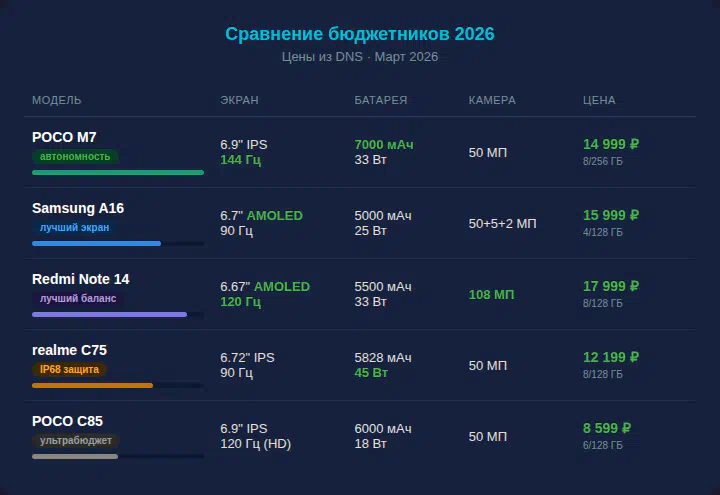Click the "25 Вт" charging value
The image size is (720, 495).
371,231
